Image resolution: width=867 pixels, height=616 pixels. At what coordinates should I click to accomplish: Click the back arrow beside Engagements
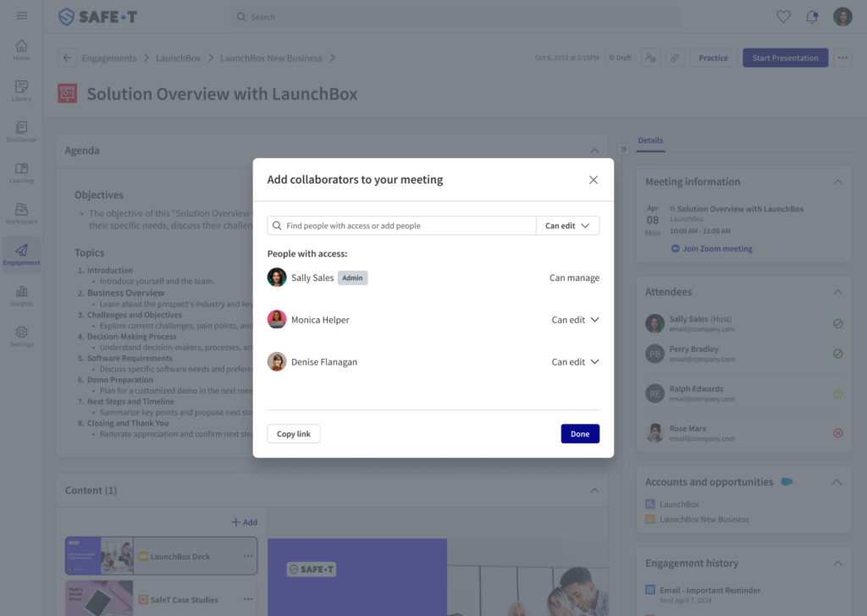(x=67, y=58)
